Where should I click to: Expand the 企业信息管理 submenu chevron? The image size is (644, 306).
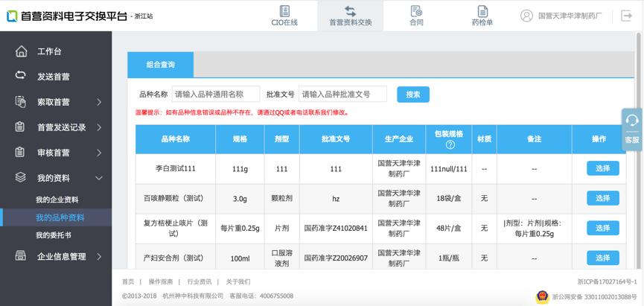coord(99,257)
